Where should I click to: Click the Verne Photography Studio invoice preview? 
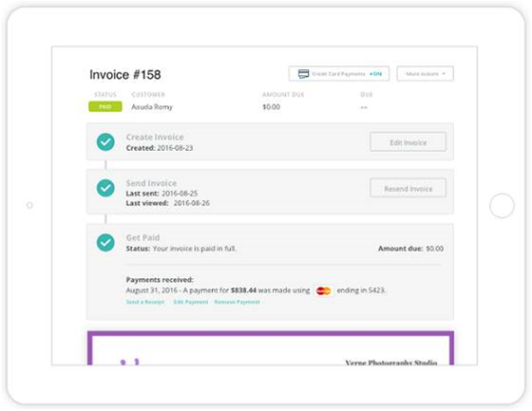pyautogui.click(x=271, y=348)
